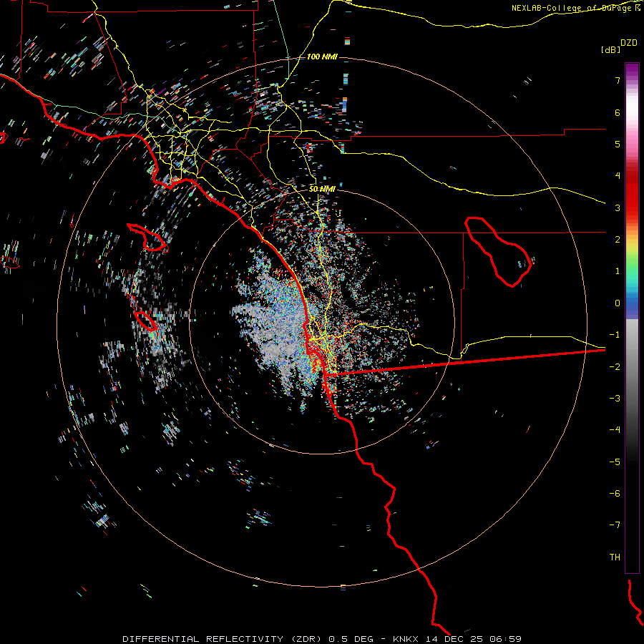The width and height of the screenshot is (644, 644).
Task: Click the -6 value on the color scale
Action: tap(615, 494)
